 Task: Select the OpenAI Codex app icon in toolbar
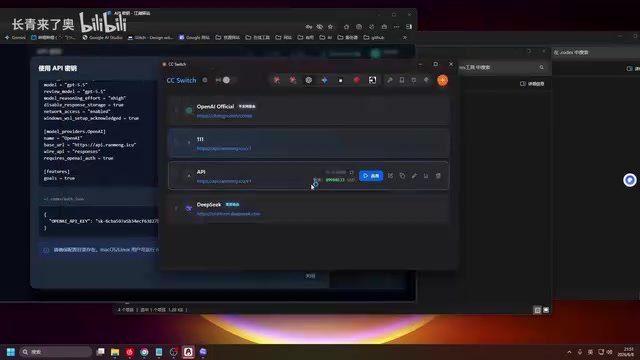pyautogui.click(x=309, y=80)
